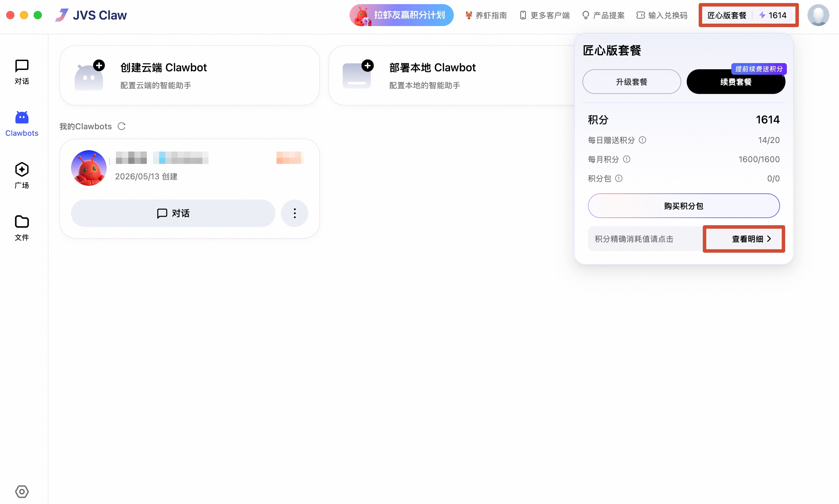Open 输入兑换码 redeem code entry
The width and height of the screenshot is (839, 504).
662,15
